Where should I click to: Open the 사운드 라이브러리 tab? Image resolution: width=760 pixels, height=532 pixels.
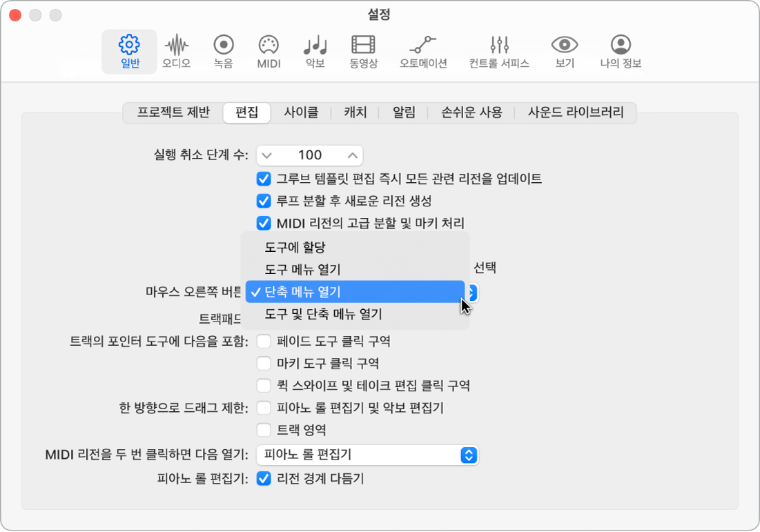577,112
